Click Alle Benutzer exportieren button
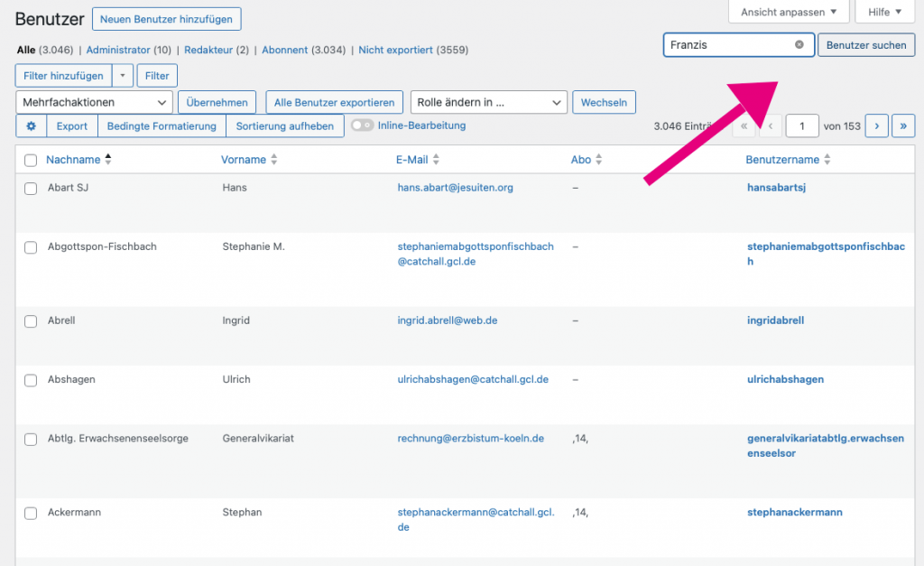 [334, 102]
